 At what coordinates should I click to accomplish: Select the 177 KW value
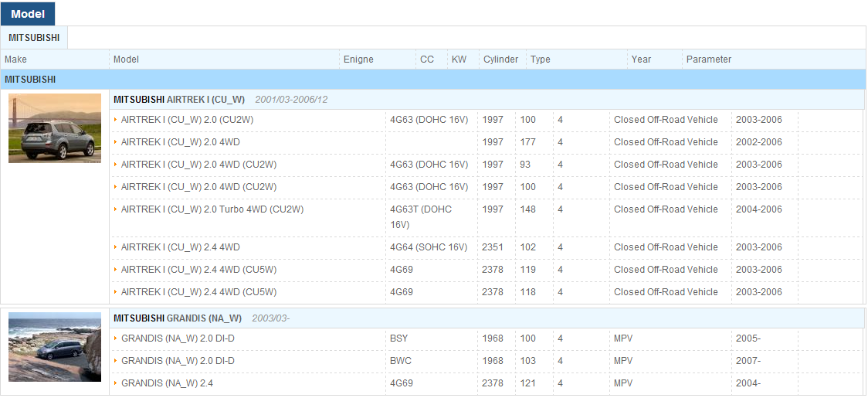pos(528,142)
